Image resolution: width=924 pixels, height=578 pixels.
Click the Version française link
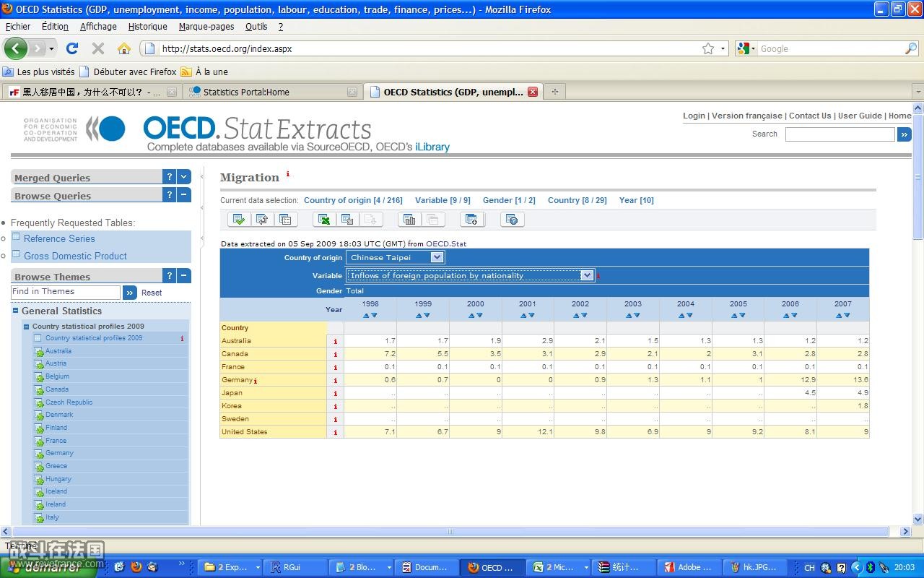coord(747,116)
